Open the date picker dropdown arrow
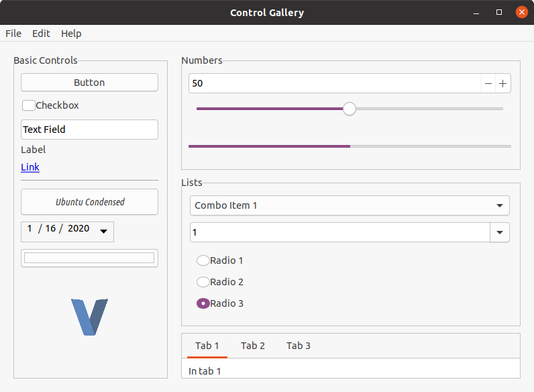 pos(103,231)
